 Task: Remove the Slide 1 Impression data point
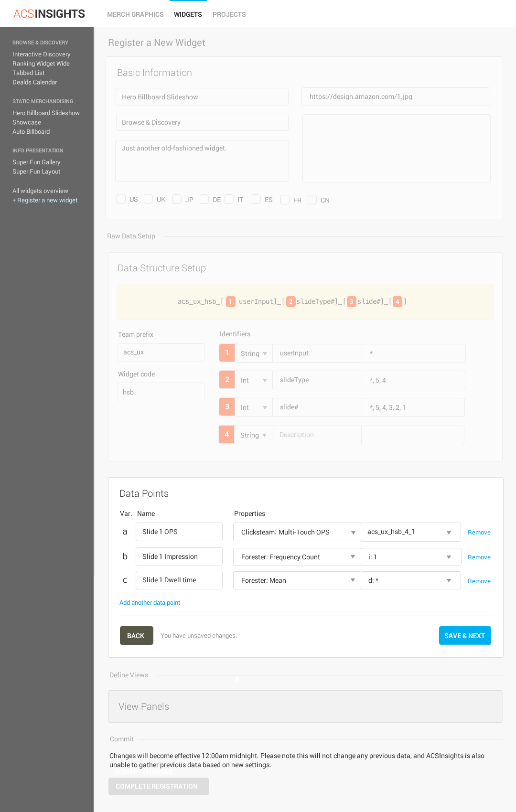click(x=479, y=557)
